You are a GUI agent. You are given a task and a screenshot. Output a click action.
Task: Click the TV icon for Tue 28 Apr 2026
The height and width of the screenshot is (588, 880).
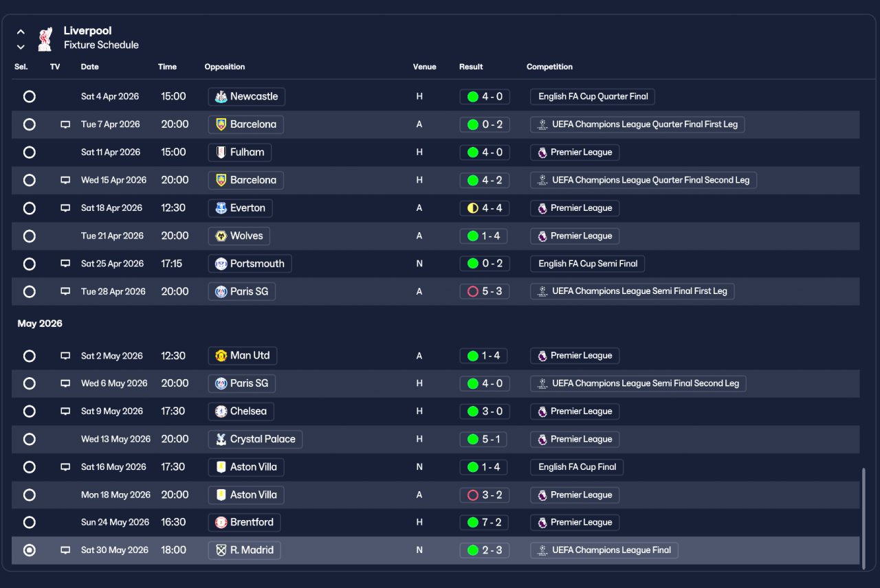coord(65,291)
